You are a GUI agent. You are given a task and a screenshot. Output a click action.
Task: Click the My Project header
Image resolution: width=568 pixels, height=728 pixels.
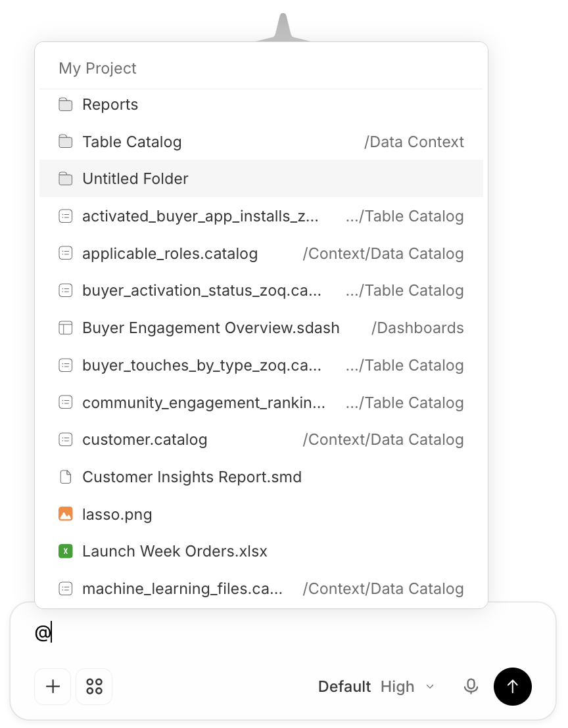97,68
